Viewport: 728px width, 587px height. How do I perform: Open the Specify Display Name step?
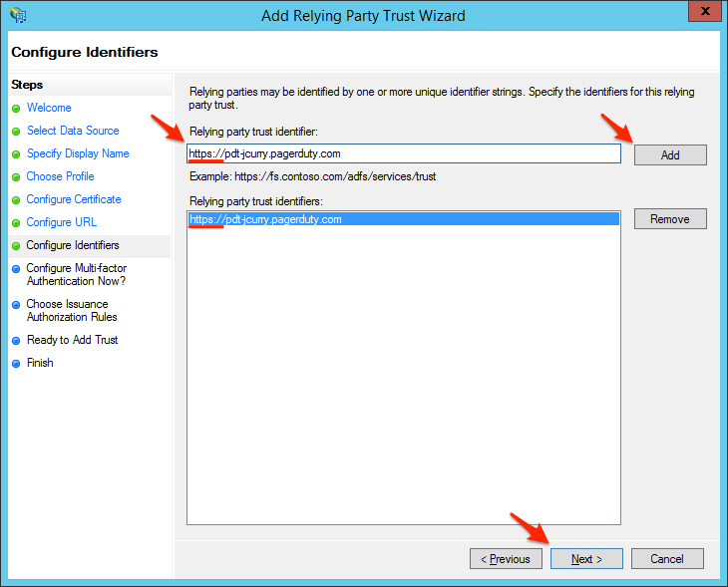[x=78, y=153]
